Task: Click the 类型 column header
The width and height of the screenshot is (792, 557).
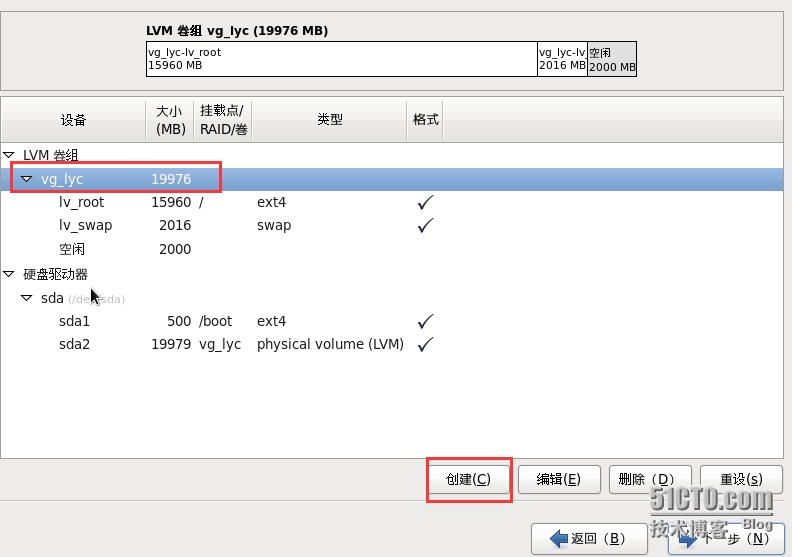Action: tap(329, 120)
